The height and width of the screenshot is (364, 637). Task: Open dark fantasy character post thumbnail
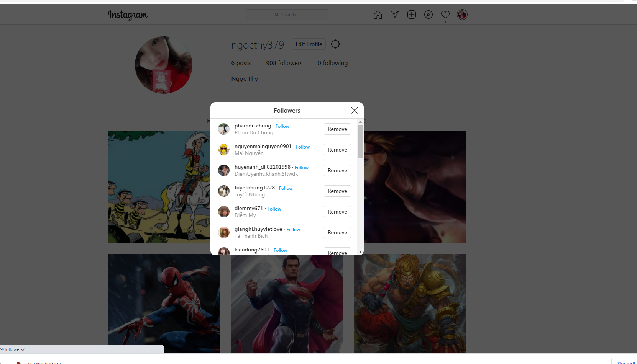click(x=415, y=187)
